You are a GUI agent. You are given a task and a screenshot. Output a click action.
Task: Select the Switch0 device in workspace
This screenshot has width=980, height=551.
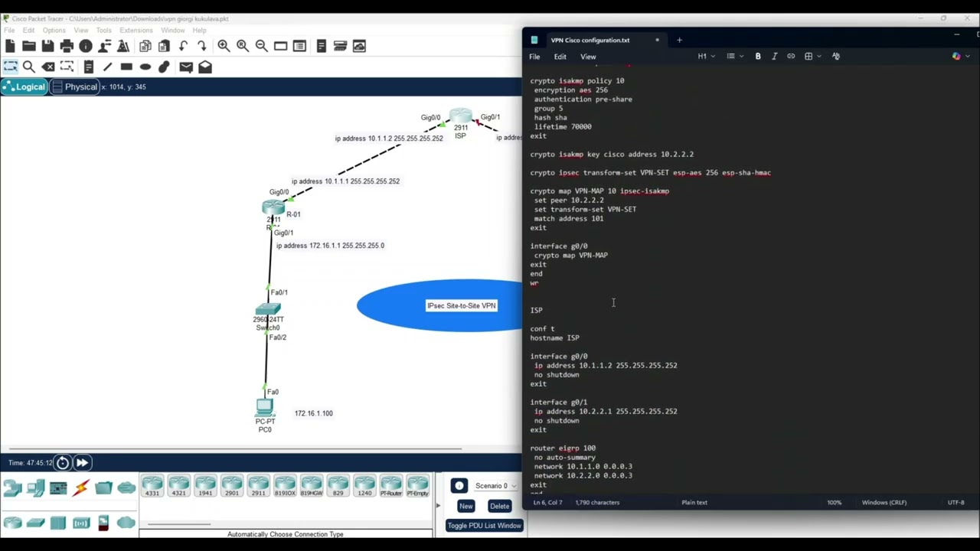tap(268, 308)
